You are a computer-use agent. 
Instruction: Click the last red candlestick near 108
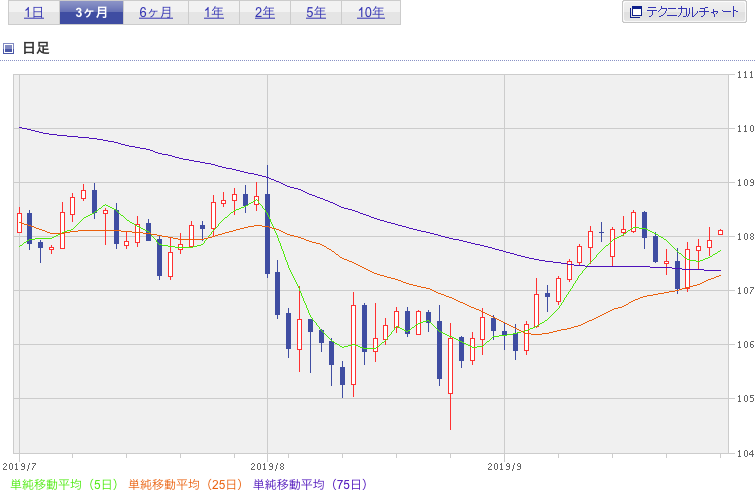coord(720,233)
